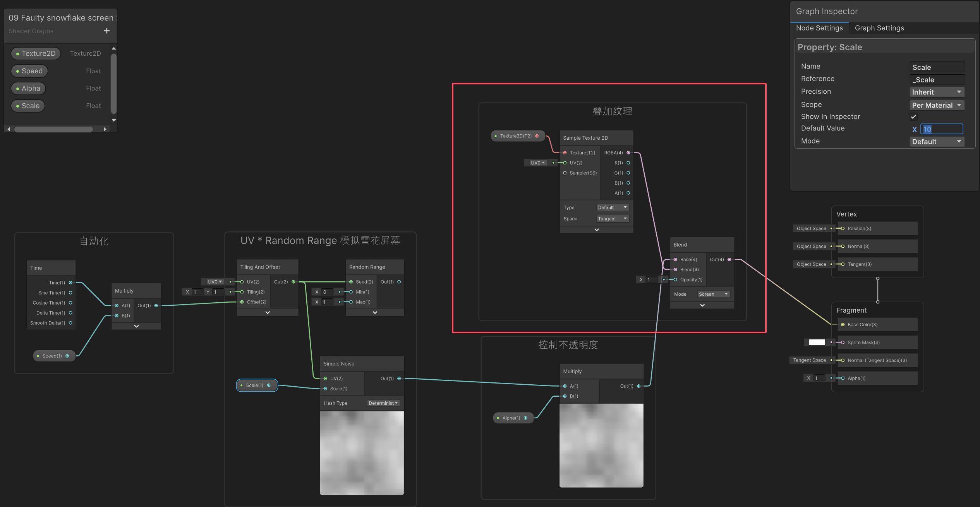Viewport: 980px width, 507px height.
Task: Click the Sample Texture G(1) output port
Action: pos(628,173)
